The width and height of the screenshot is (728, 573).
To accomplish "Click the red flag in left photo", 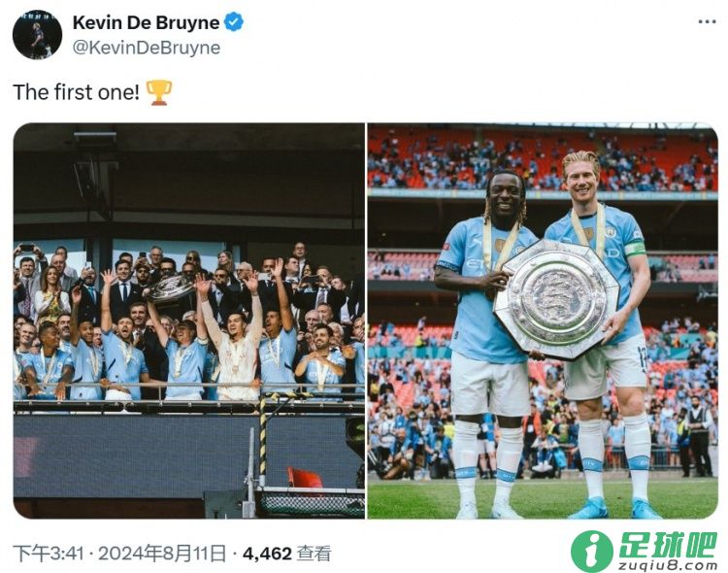I will [x=305, y=478].
